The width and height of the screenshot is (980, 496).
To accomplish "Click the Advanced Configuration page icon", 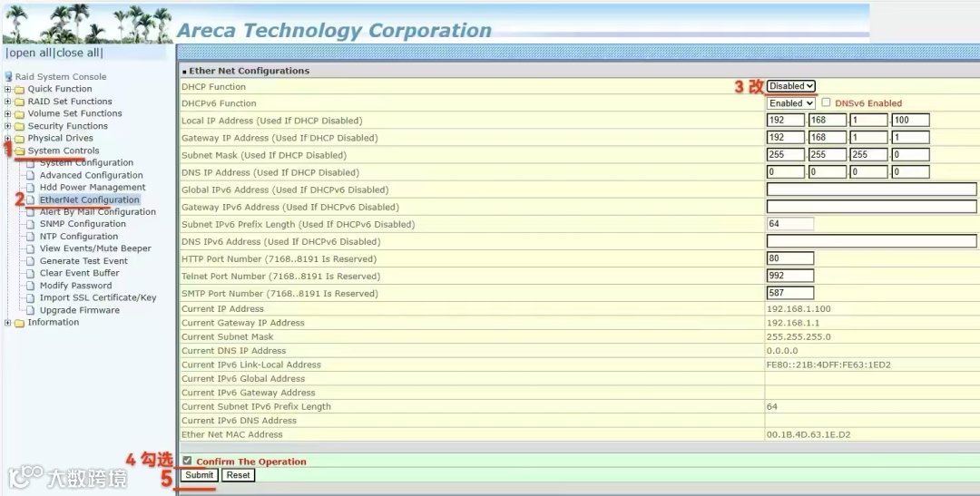I will (30, 176).
